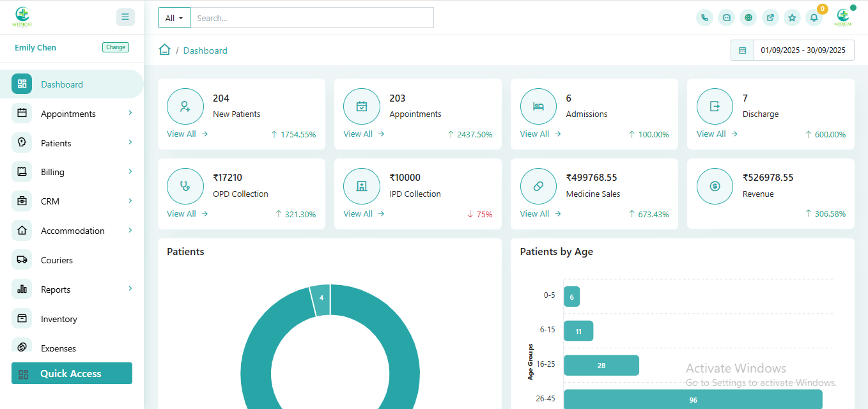Screen dimensions: 868x409
Task: Click View All under New Patients
Action: (187, 134)
